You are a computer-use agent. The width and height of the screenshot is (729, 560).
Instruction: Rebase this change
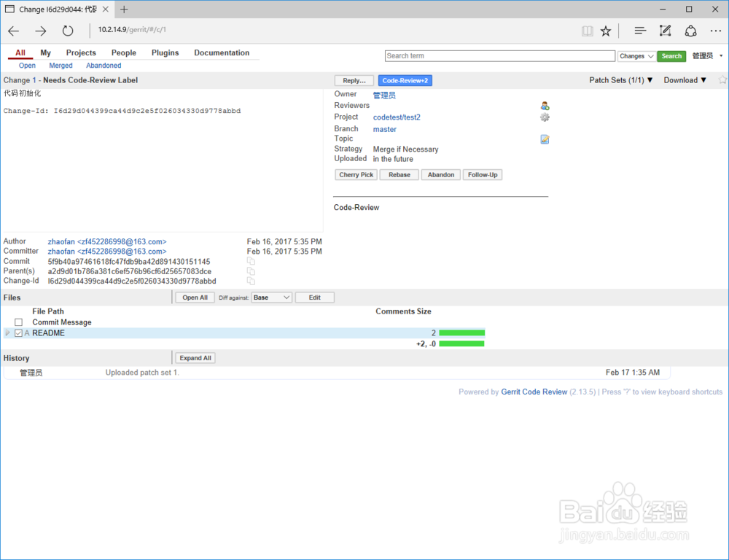click(399, 175)
